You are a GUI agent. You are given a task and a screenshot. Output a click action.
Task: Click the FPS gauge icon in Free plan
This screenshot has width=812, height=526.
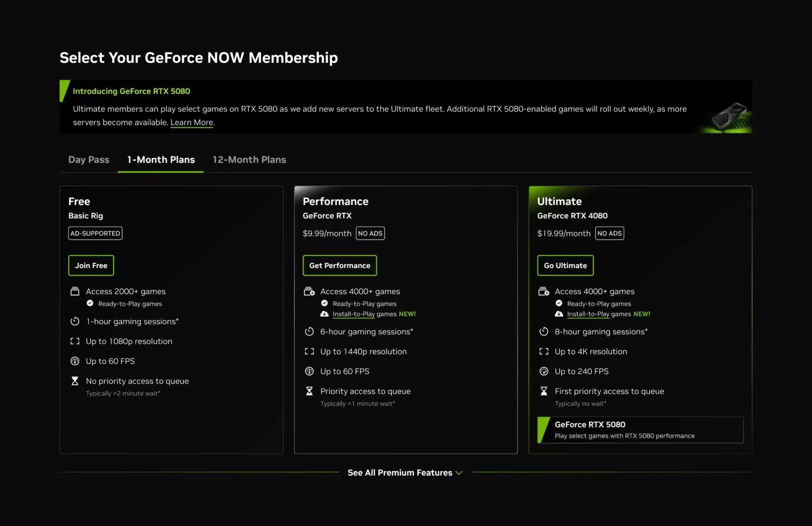tap(74, 361)
